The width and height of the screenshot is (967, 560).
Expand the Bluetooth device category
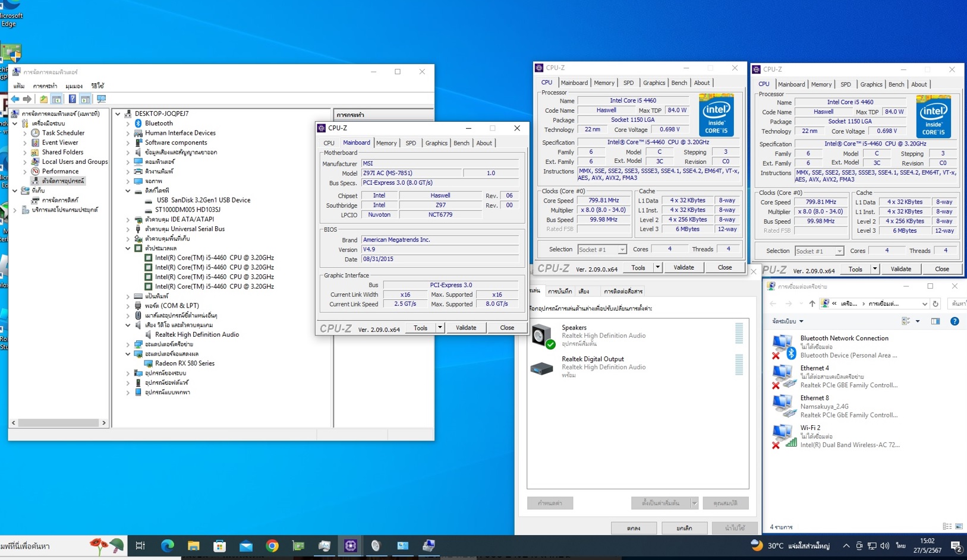coord(128,124)
